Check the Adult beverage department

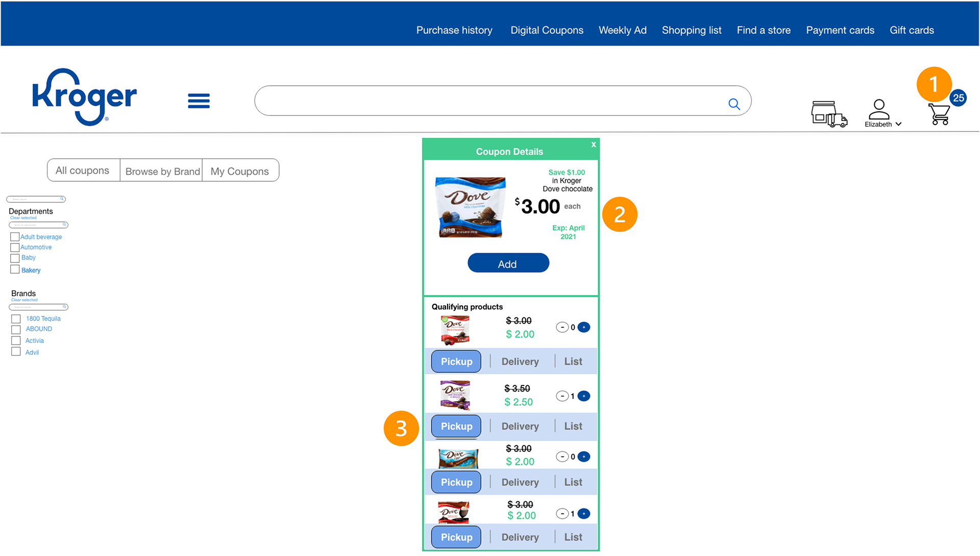(15, 237)
